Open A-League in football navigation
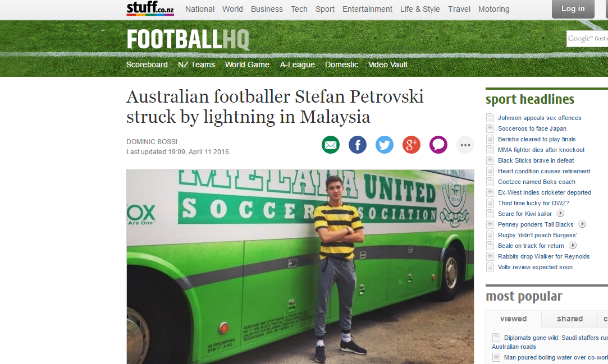This screenshot has width=608, height=364. 298,64
